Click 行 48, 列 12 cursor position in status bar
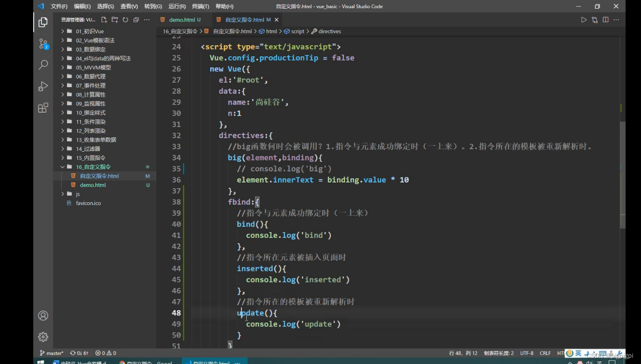Screen dimensions: 641x364 click(x=463, y=353)
